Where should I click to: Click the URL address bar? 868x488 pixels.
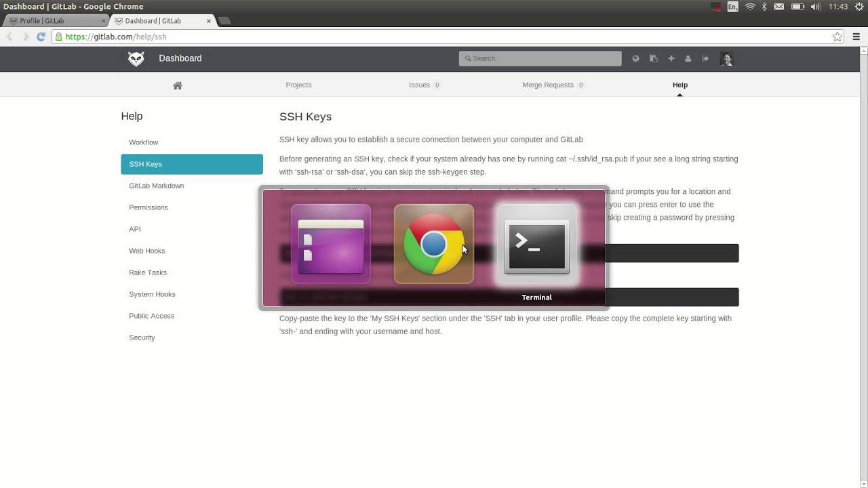coord(448,37)
